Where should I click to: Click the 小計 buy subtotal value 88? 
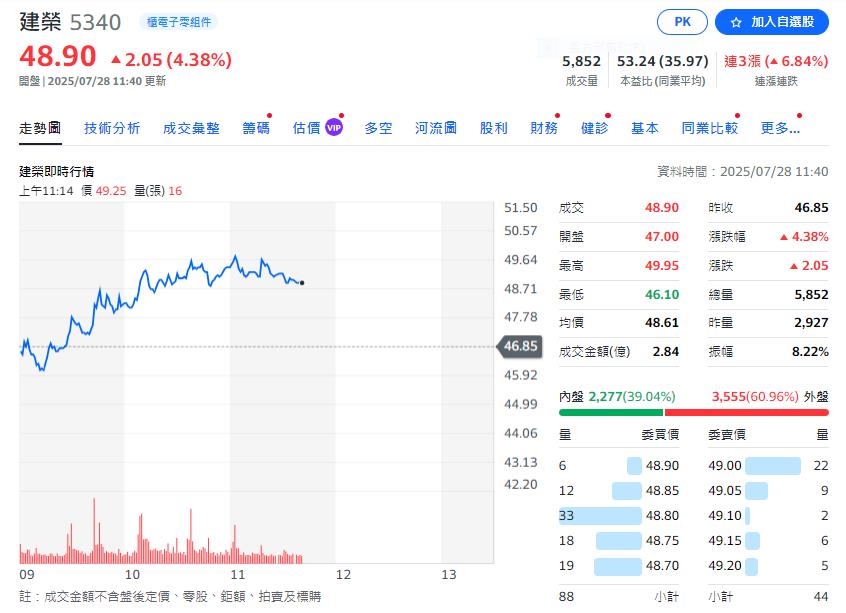pyautogui.click(x=562, y=595)
